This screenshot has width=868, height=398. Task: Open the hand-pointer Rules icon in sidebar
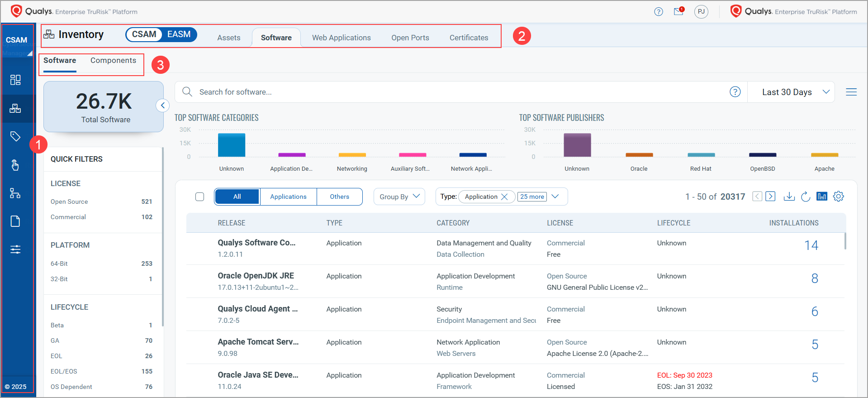(15, 165)
